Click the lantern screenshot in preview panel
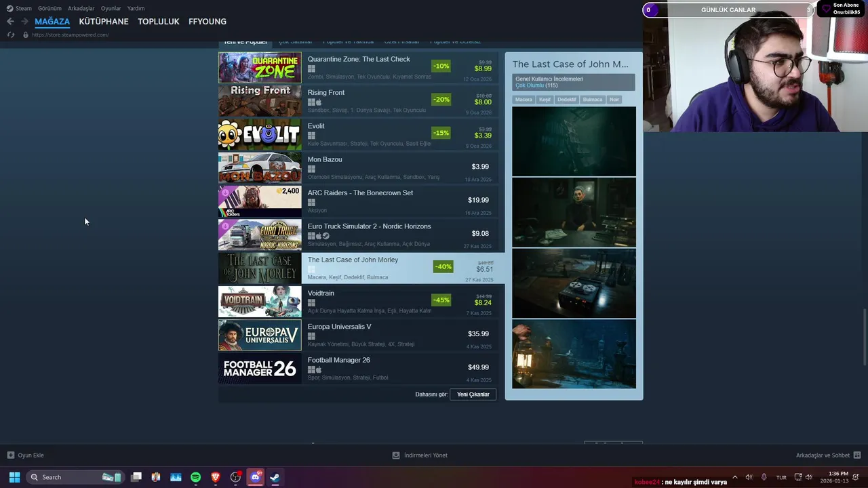Screen dimensions: 868x488 pos(574,354)
